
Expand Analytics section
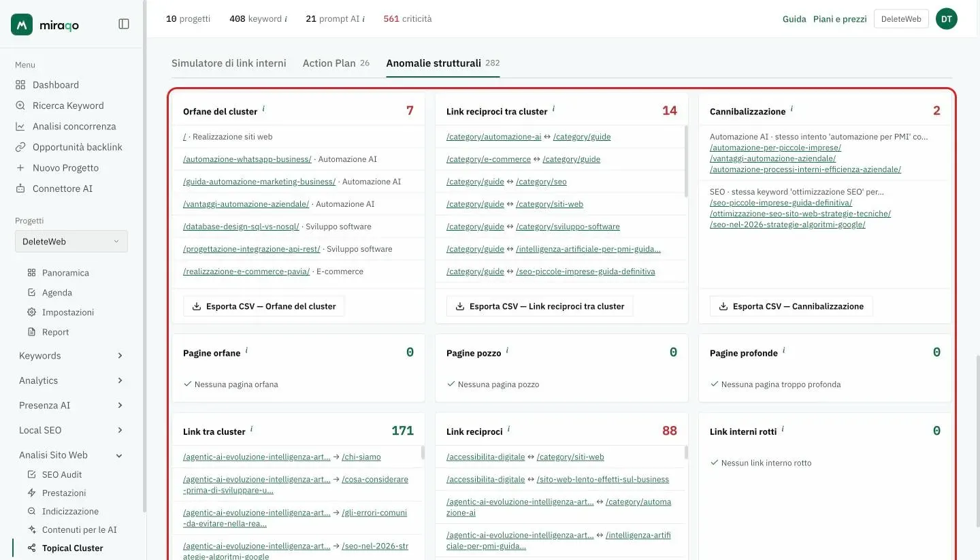pos(71,380)
